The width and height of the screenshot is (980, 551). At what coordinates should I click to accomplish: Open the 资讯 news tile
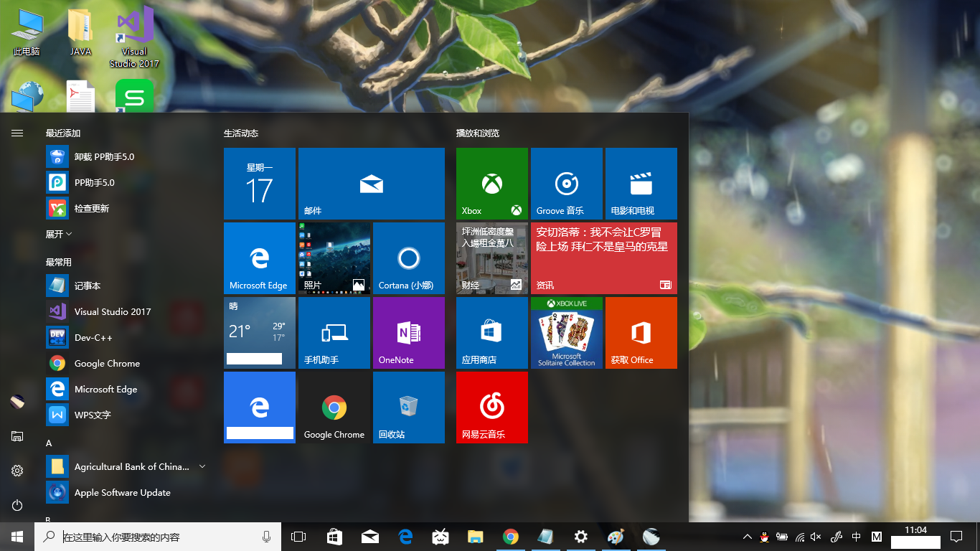[x=604, y=258]
